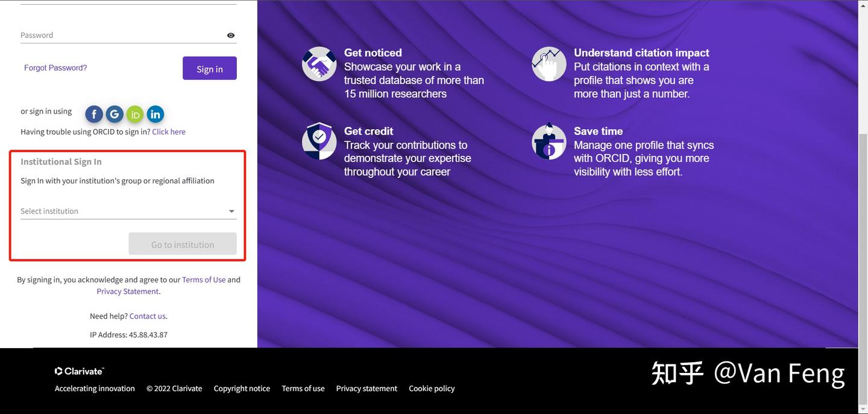Sign in with LinkedIn icon
868x414 pixels.
(156, 114)
